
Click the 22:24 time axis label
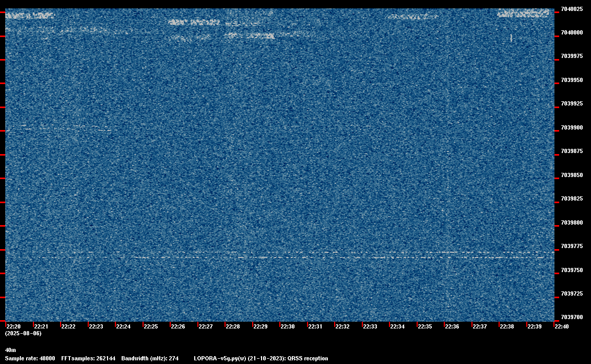[x=123, y=326]
